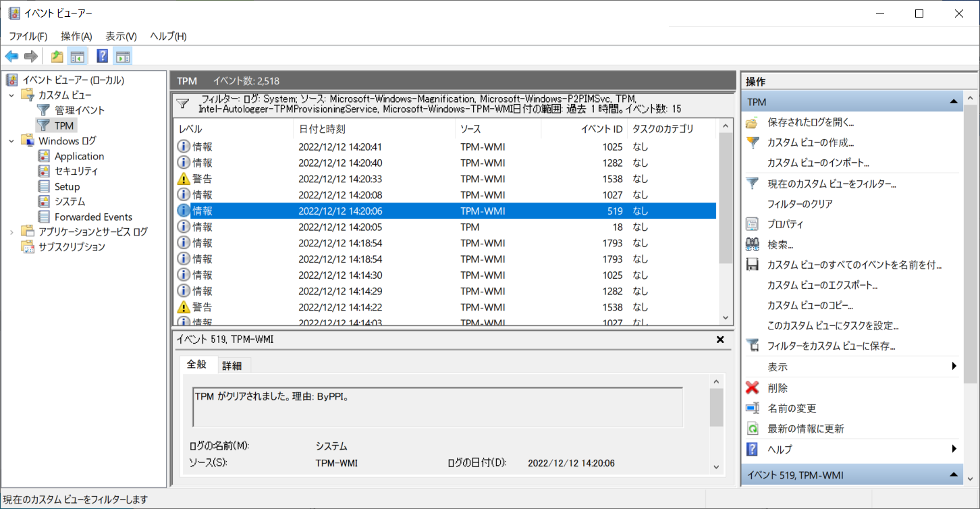The width and height of the screenshot is (980, 509).
Task: Close the event 519 preview pane
Action: pyautogui.click(x=720, y=340)
